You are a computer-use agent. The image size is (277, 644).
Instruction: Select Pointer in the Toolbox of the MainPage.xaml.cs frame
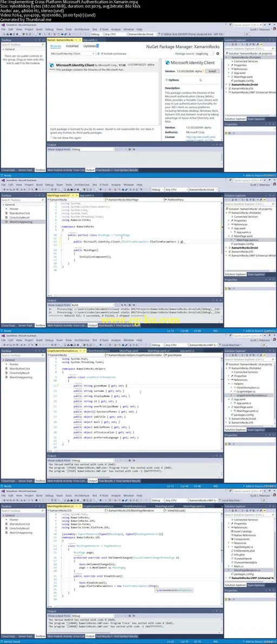(x=14, y=209)
